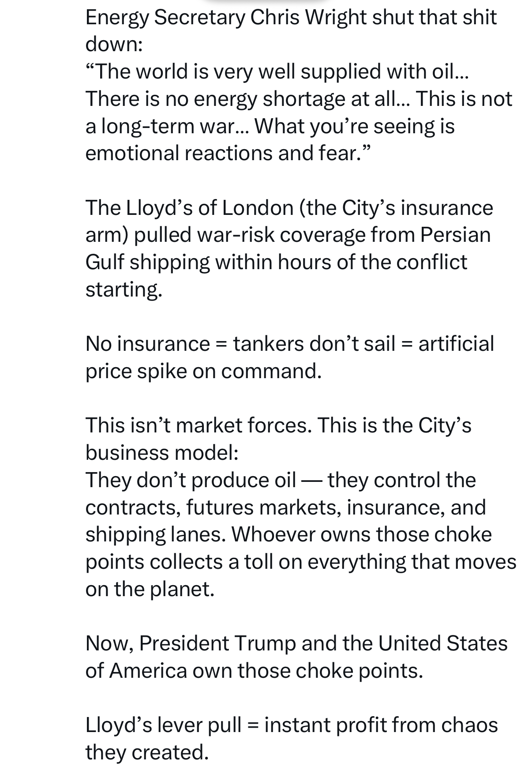
Task: Click the line "price spike on command."
Action: 203,371
